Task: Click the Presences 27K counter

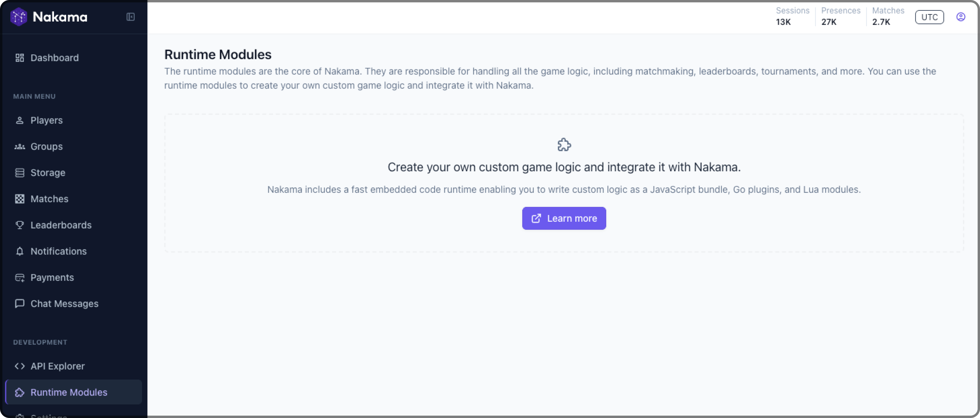Action: pos(840,16)
